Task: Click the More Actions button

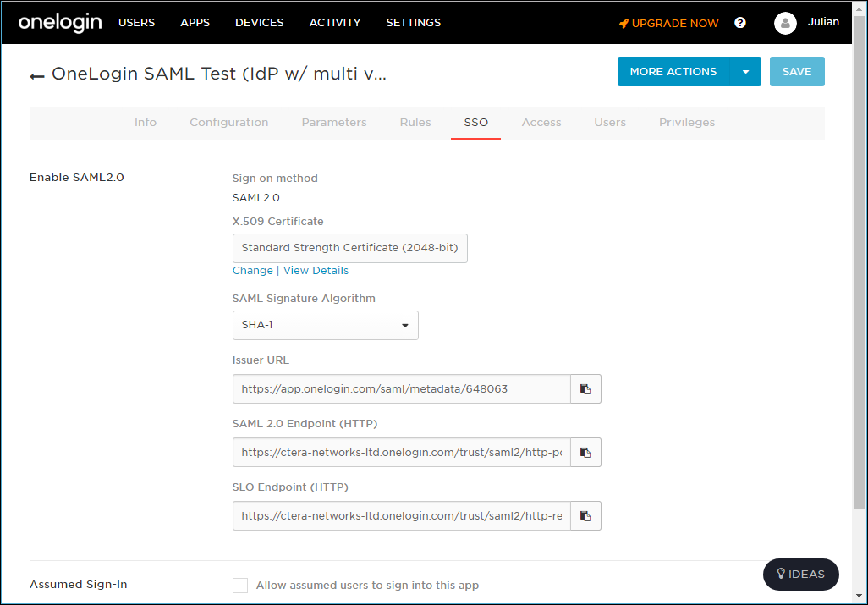Action: [x=673, y=72]
